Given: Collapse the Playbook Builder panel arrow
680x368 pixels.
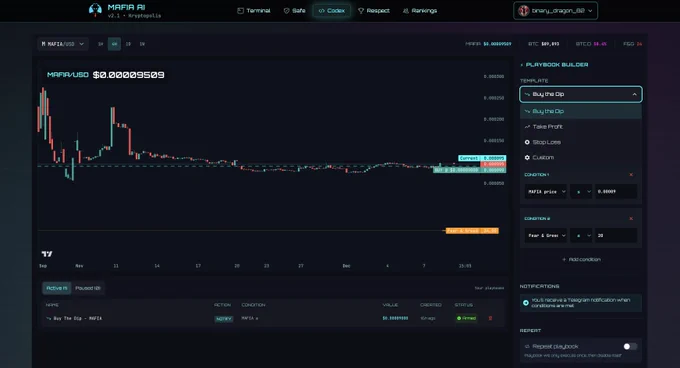Looking at the screenshot, I should 521,65.
